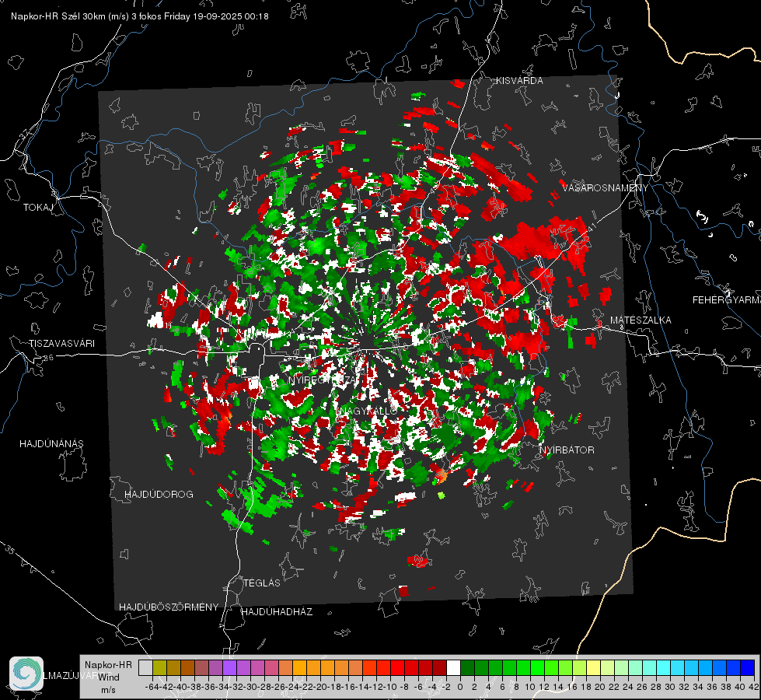Viewport: 761px width, 700px height.
Task: Click the HAJDÚNÁNÁS town label
Action: pos(51,444)
